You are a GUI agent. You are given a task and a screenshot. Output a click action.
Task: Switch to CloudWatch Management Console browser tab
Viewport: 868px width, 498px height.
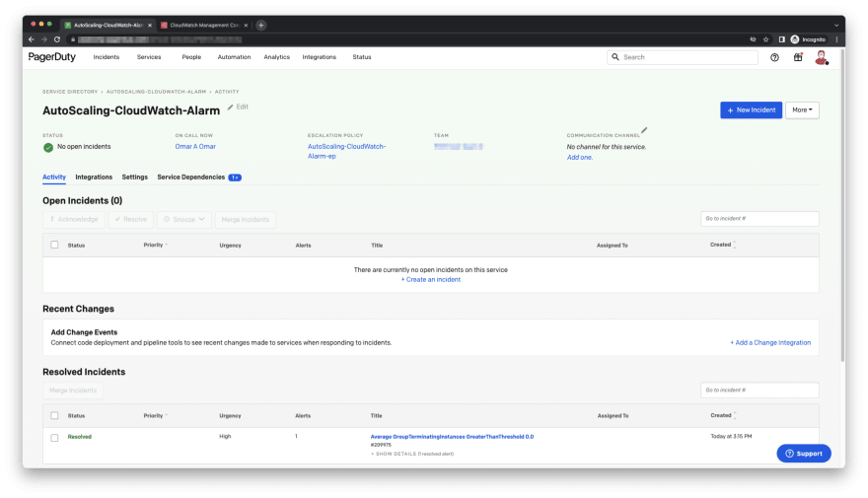[204, 25]
